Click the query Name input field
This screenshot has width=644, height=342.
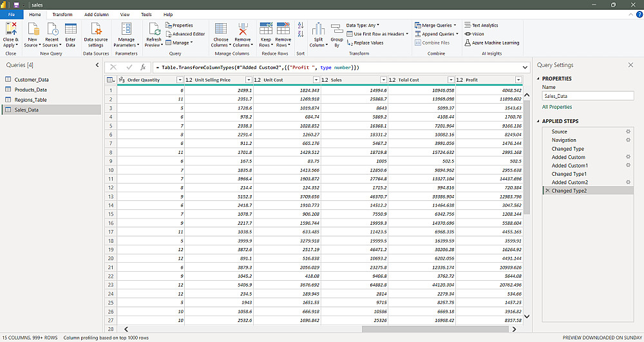click(587, 96)
